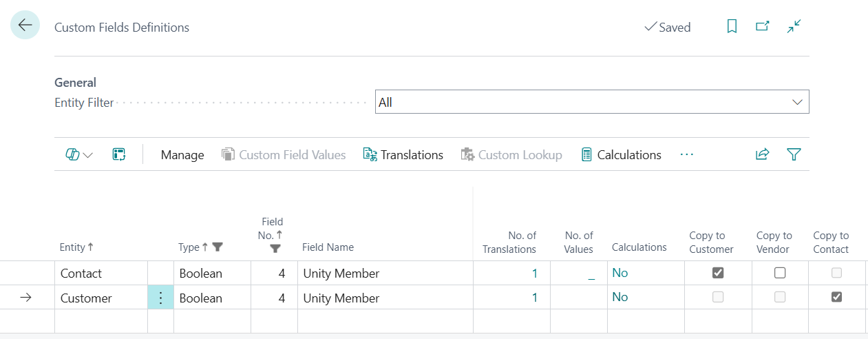The height and width of the screenshot is (339, 868).
Task: Open the Translations action
Action: [403, 155]
